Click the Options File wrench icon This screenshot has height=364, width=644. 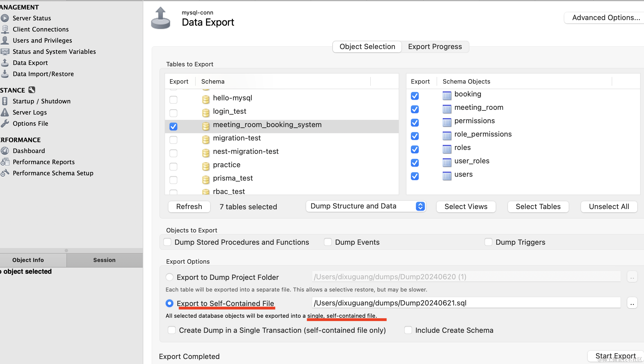coord(5,123)
